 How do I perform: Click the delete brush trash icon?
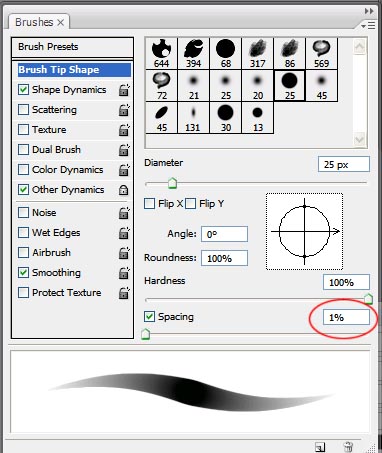pyautogui.click(x=348, y=447)
